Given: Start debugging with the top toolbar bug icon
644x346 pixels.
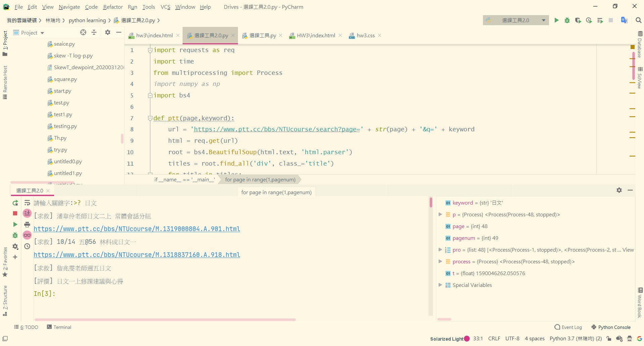Looking at the screenshot, I should point(567,20).
